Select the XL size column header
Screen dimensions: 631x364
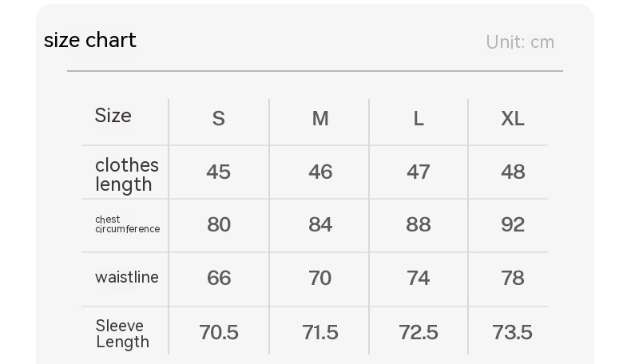[x=513, y=119]
